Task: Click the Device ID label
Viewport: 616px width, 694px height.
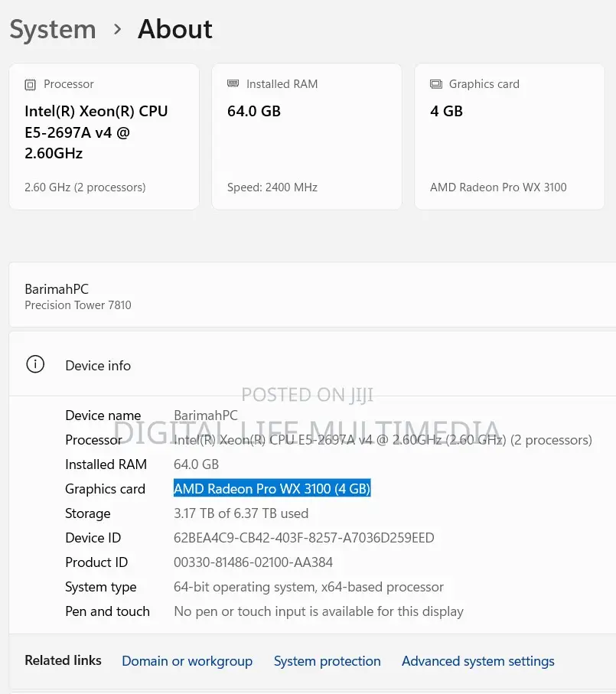Action: click(93, 538)
